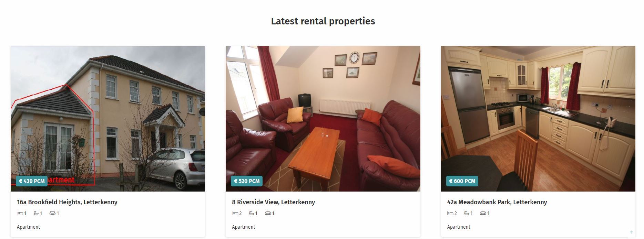
Task: Click the € 520 PCM price badge
Action: [247, 181]
